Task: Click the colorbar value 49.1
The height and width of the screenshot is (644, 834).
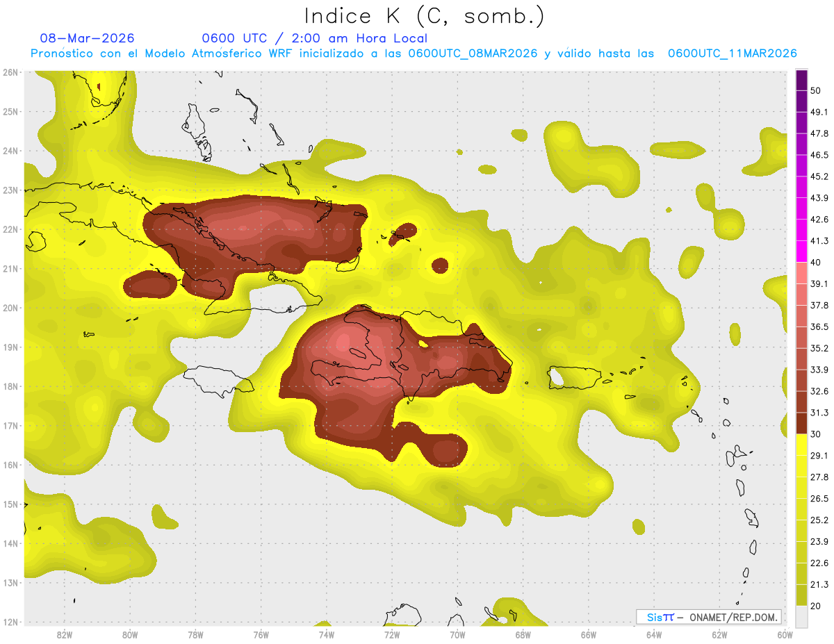Action: [x=819, y=112]
